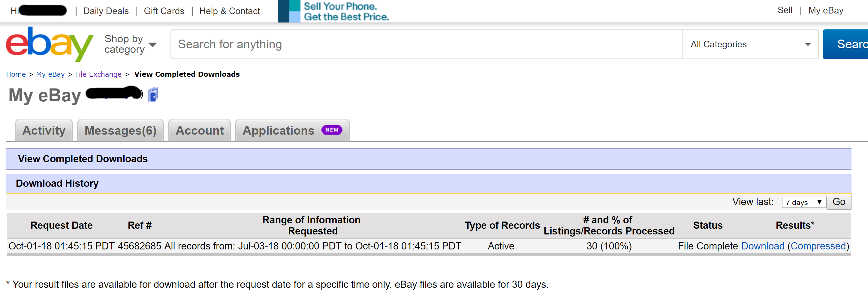This screenshot has width=868, height=298.
Task: Click the File Complete status text
Action: (x=708, y=246)
